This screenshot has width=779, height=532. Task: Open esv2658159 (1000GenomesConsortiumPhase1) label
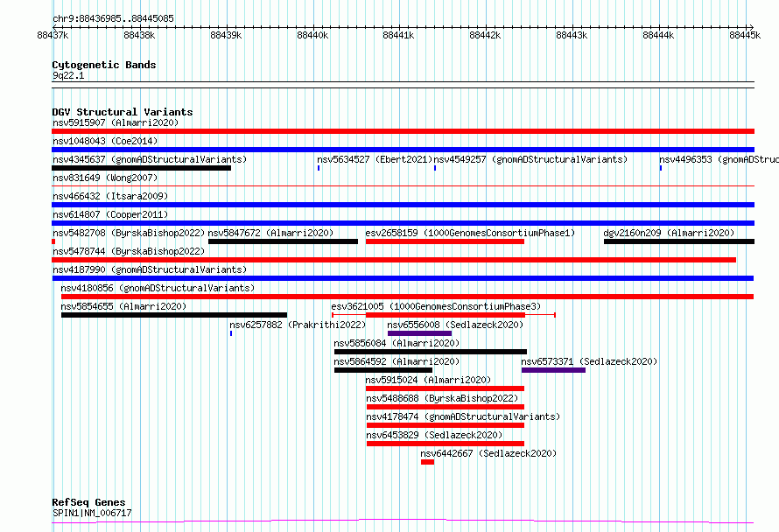tap(470, 233)
